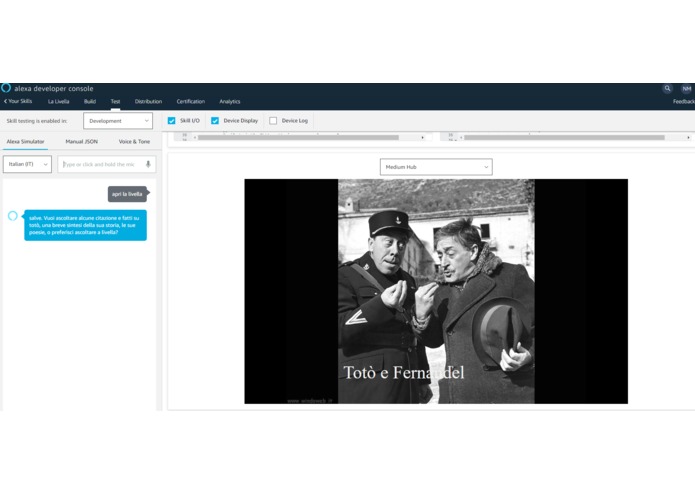This screenshot has height=494, width=695.
Task: Switch to the Build tab
Action: pyautogui.click(x=90, y=101)
